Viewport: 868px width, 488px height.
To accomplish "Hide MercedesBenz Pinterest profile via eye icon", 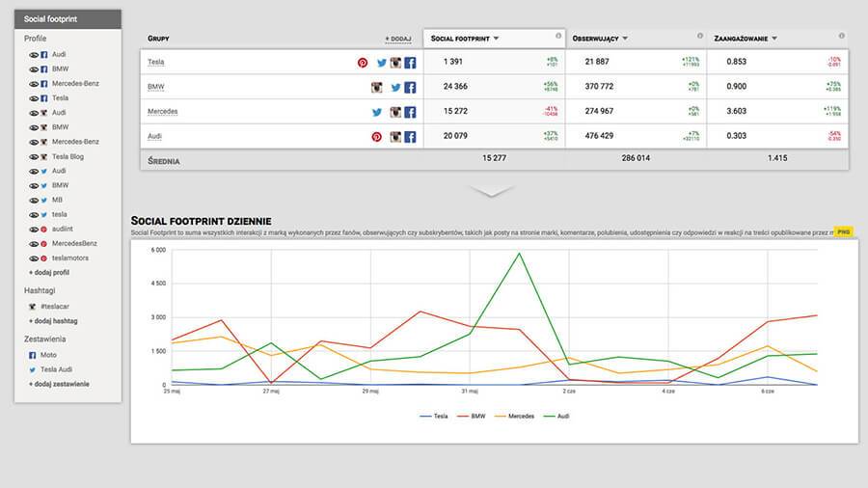I will pos(34,244).
